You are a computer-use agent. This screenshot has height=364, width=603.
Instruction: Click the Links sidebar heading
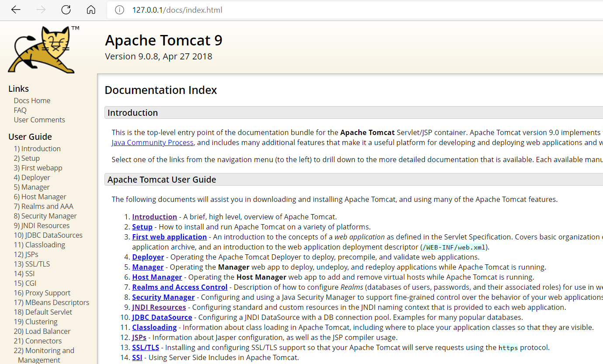coord(18,89)
